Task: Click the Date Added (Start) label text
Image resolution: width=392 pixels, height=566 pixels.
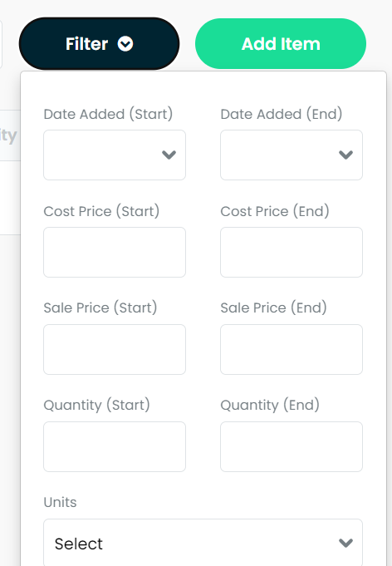Action: 108,114
